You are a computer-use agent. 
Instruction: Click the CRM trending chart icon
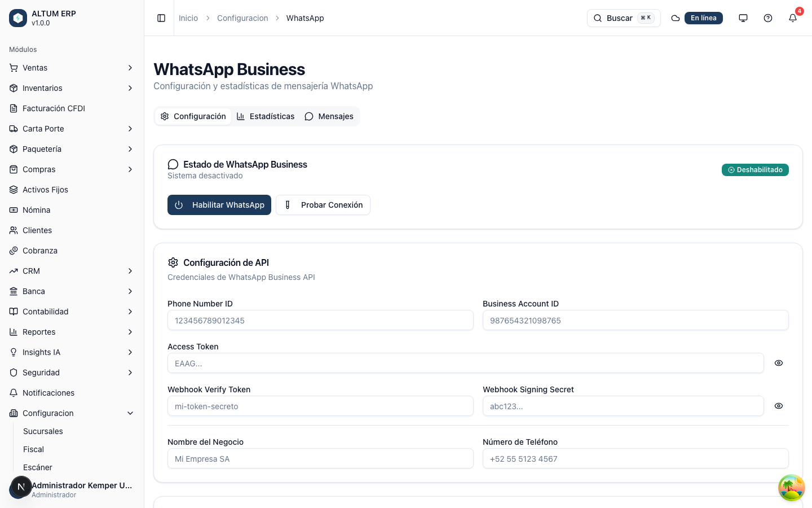coord(14,271)
